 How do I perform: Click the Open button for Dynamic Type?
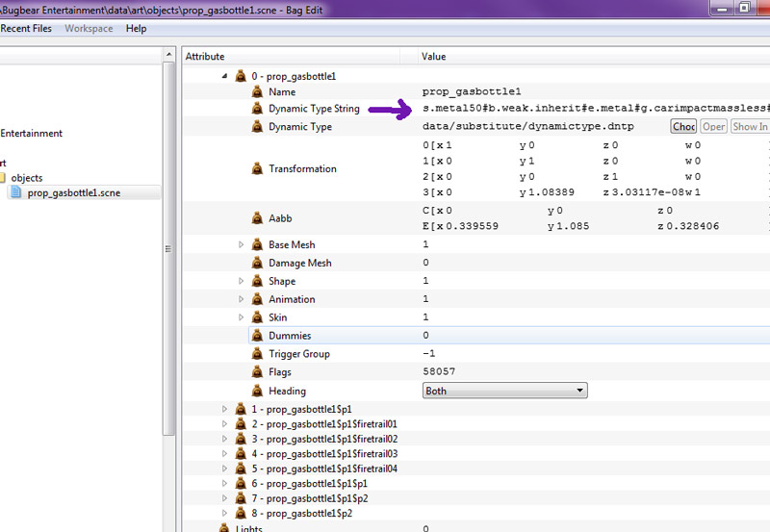(x=713, y=127)
